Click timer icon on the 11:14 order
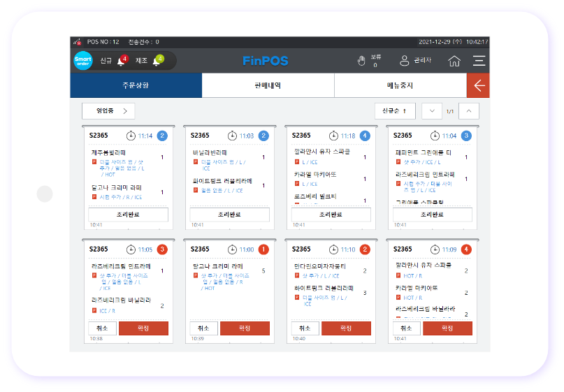 pyautogui.click(x=131, y=136)
